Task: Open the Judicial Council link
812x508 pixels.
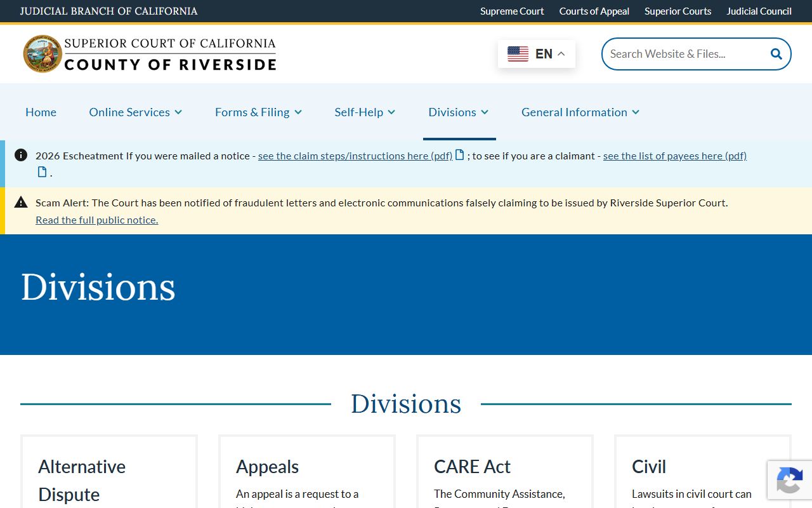Action: [759, 11]
